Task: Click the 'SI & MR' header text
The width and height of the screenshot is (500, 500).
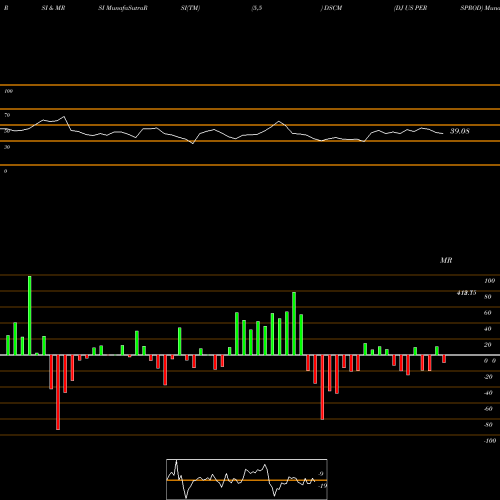Action: click(53, 8)
